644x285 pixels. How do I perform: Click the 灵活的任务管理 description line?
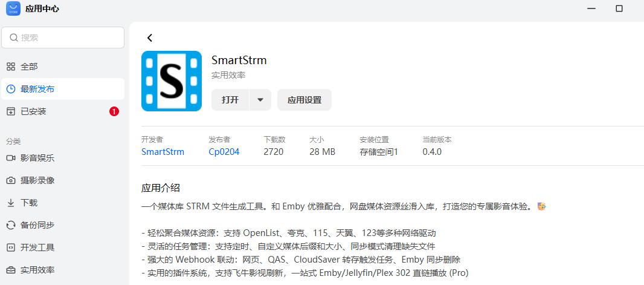(288, 246)
